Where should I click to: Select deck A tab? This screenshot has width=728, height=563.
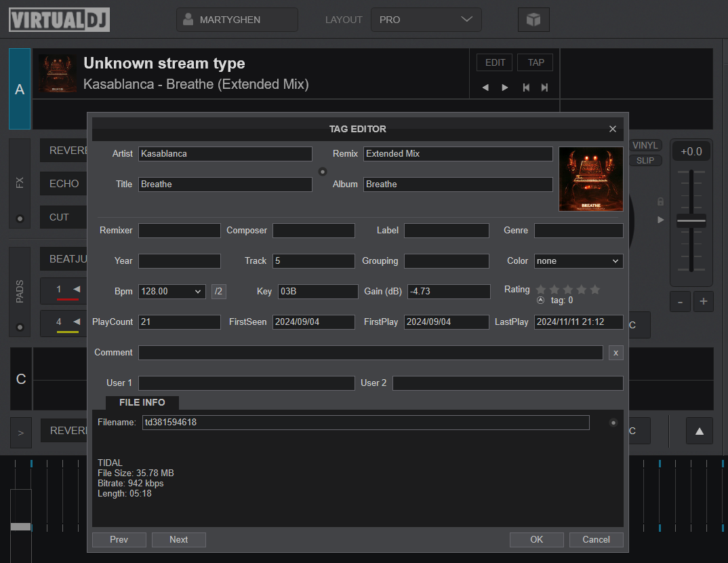pyautogui.click(x=20, y=89)
